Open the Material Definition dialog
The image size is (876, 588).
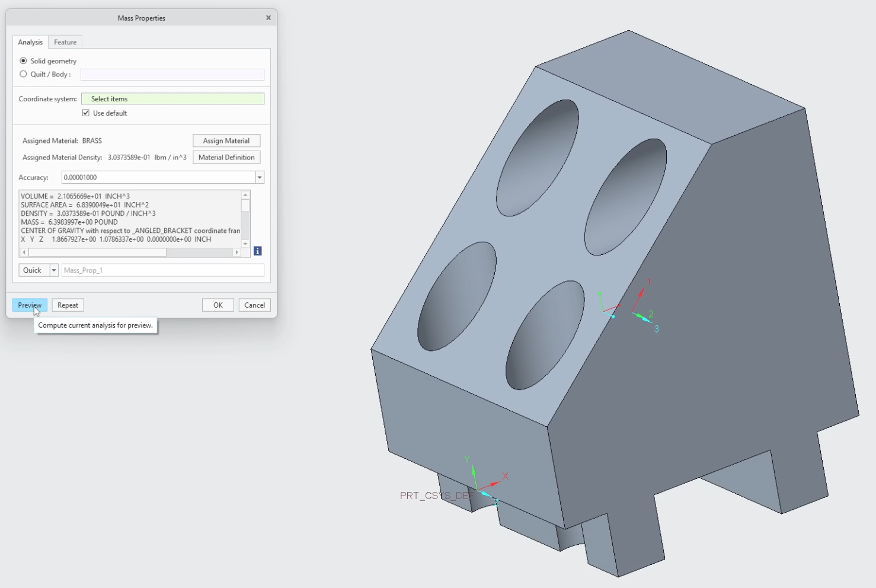coord(226,157)
